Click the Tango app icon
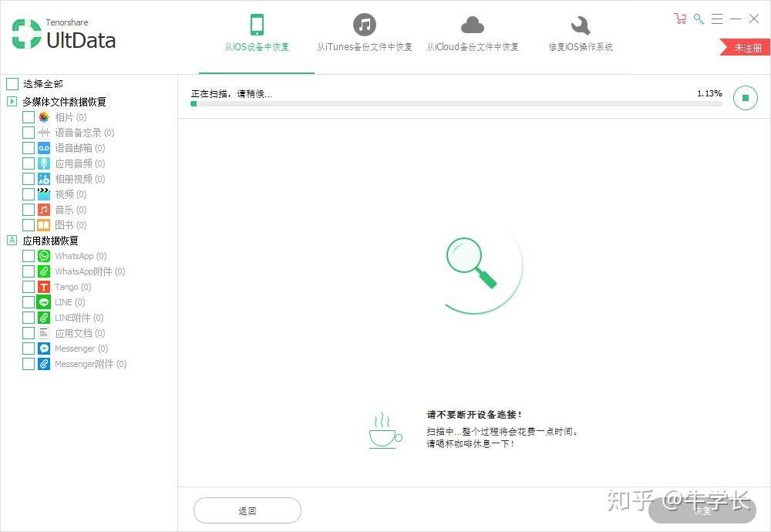Viewport: 771px width, 532px height. pyautogui.click(x=44, y=287)
